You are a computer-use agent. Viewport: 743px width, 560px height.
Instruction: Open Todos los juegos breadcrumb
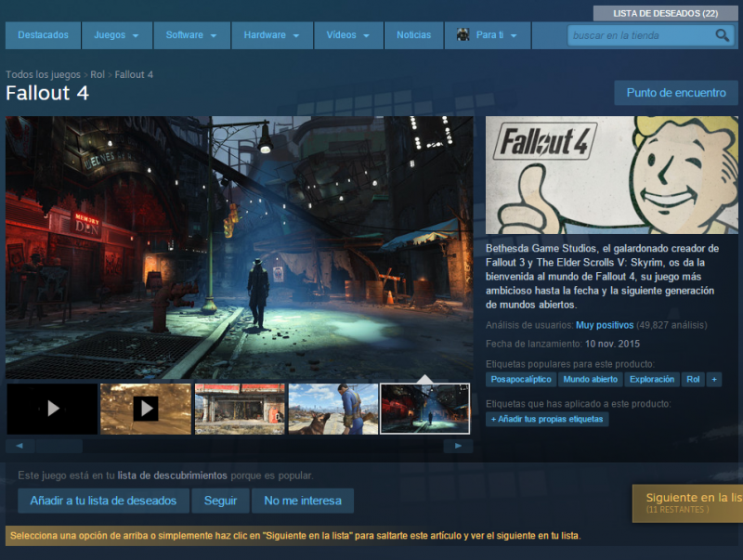[x=43, y=75]
